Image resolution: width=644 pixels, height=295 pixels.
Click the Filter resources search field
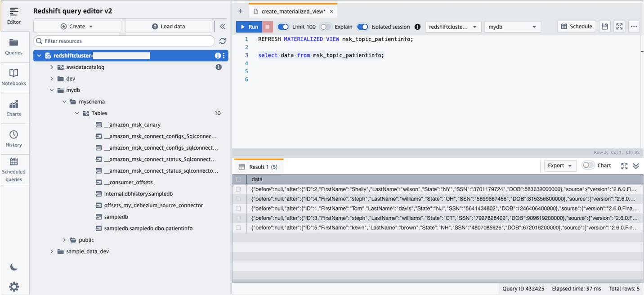click(x=124, y=41)
